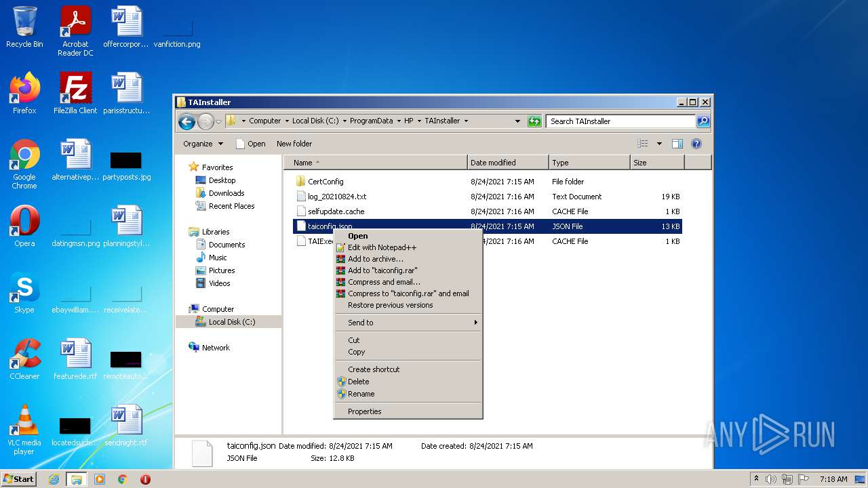Click Windows Explorer taskbar icon
This screenshot has height=488, width=868.
point(77,479)
